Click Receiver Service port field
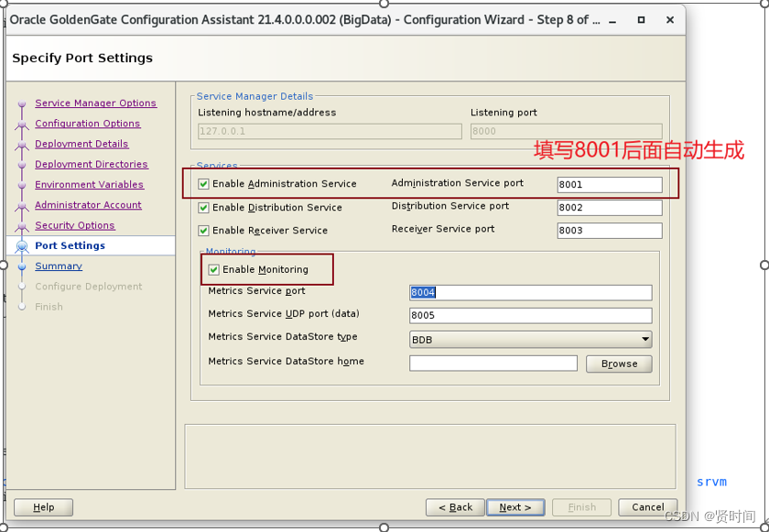This screenshot has width=769, height=532. point(610,231)
